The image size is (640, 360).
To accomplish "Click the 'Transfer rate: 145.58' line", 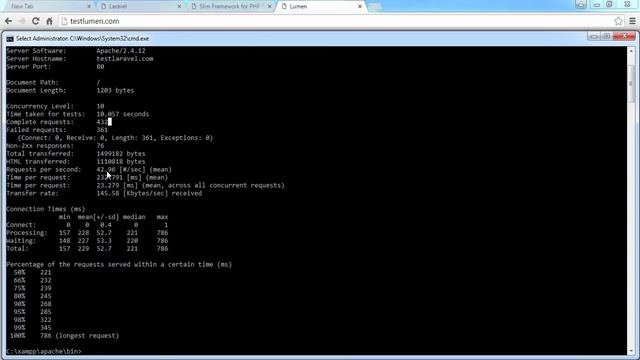I will point(104,193).
